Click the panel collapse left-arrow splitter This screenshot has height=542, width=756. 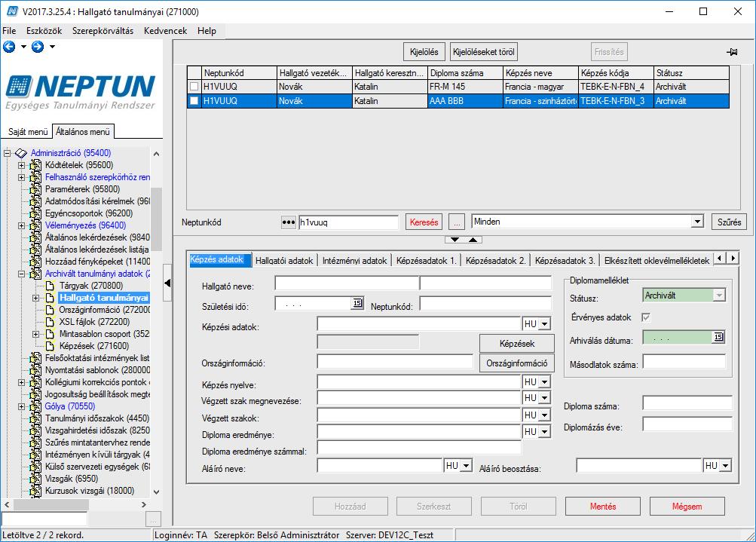[x=167, y=283]
